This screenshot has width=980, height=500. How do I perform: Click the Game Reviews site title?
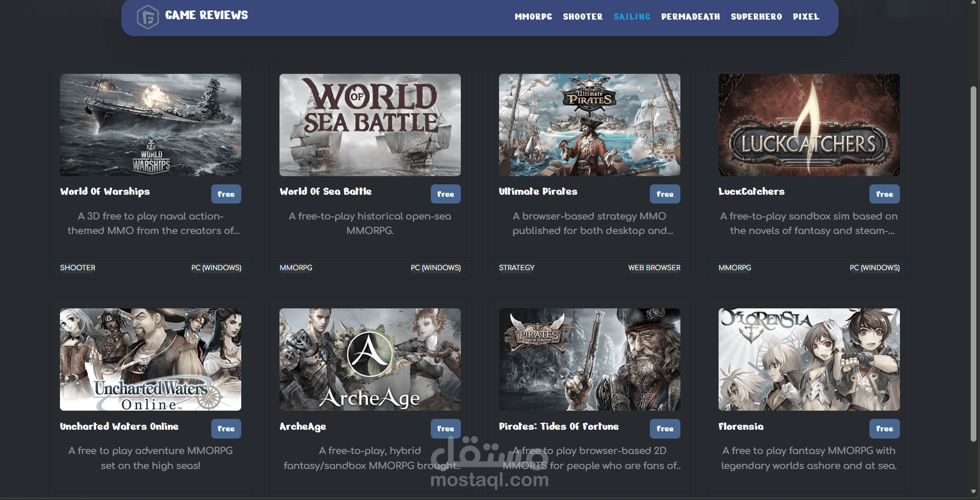click(207, 15)
